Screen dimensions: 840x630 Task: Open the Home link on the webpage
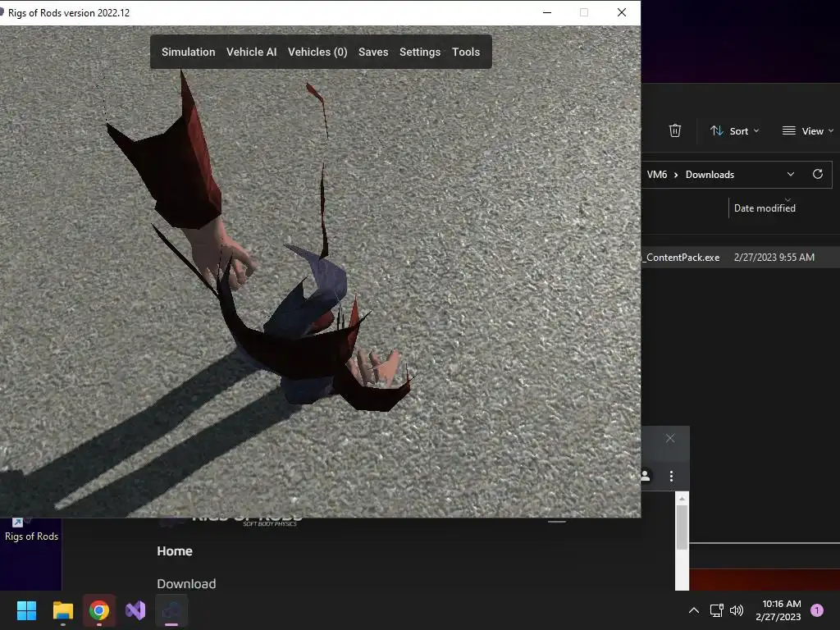pyautogui.click(x=175, y=551)
